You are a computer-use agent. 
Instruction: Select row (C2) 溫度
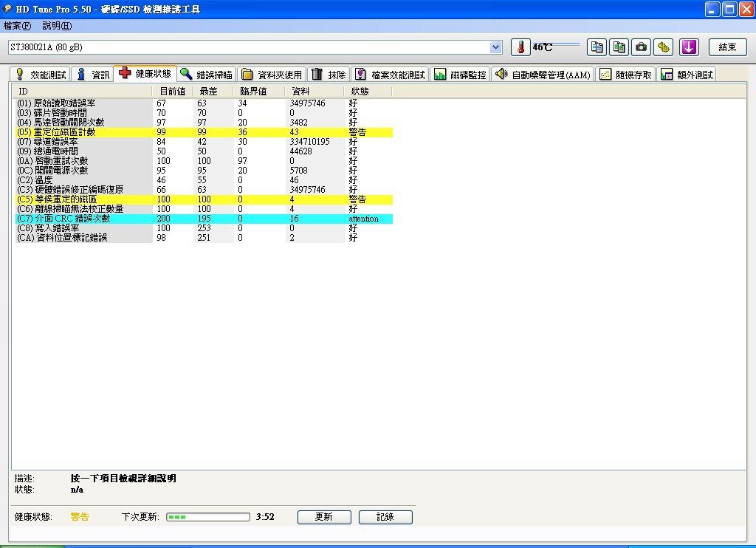[x=204, y=180]
